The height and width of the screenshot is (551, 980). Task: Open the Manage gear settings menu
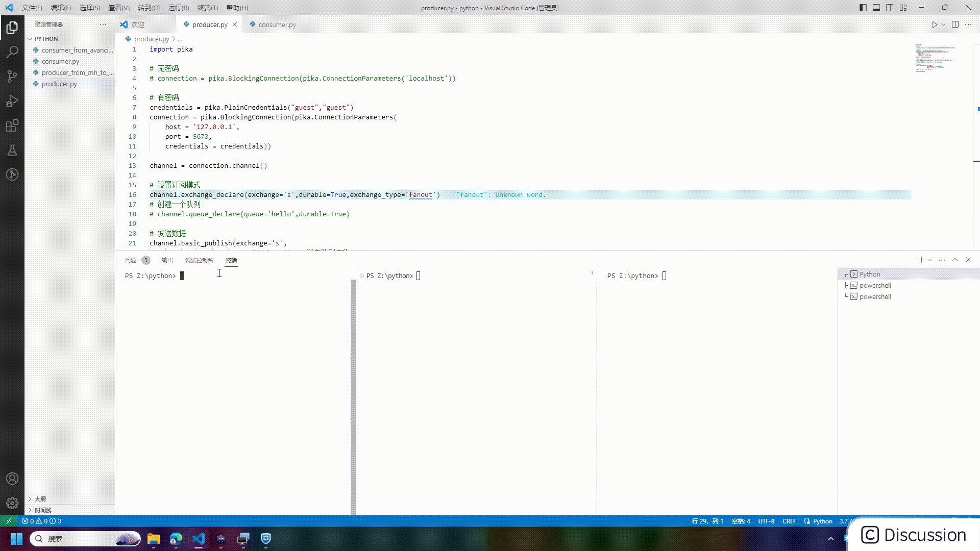click(12, 503)
